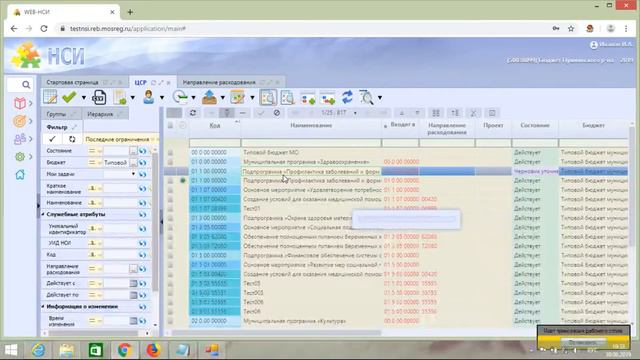This screenshot has width=640, height=360.
Task: Tick the checkbox for Муниципальная программа «Здравоохранение»
Action: pyautogui.click(x=170, y=162)
